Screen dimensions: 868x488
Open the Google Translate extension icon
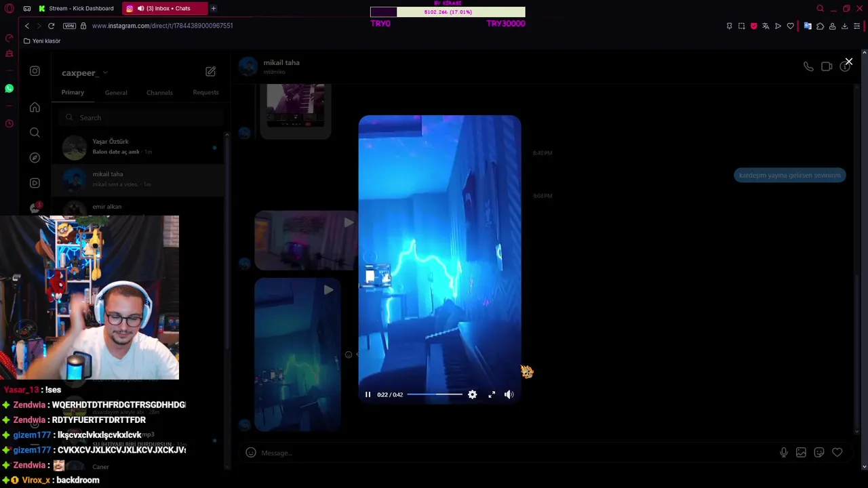click(808, 26)
